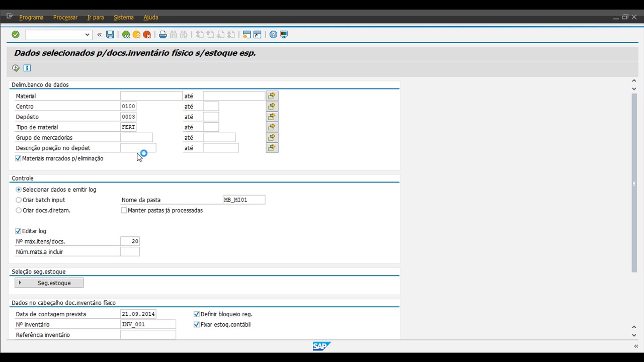Click Tipo de material field FERT
The image size is (644, 362).
click(x=128, y=127)
